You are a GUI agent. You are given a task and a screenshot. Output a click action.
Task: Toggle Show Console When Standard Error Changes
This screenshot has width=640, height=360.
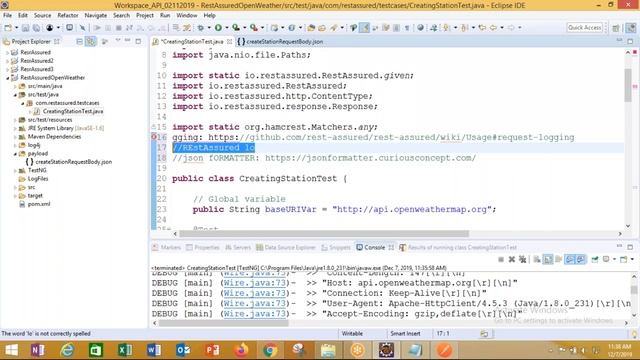coord(580,260)
